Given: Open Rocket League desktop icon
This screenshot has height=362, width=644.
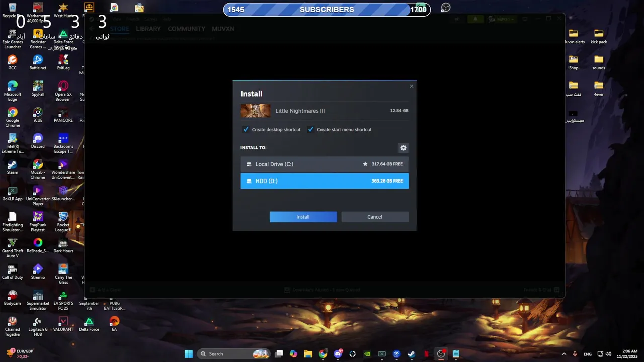Looking at the screenshot, I should click(x=63, y=222).
